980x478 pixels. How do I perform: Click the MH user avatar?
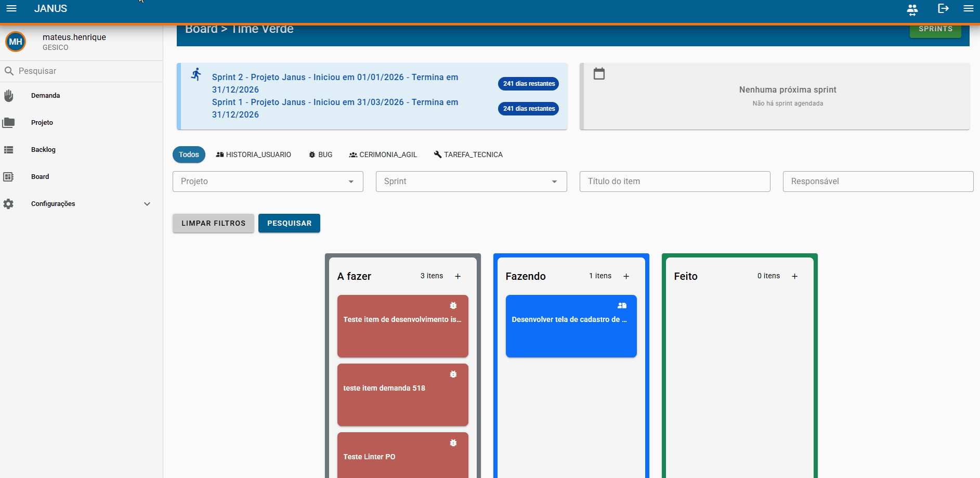16,42
